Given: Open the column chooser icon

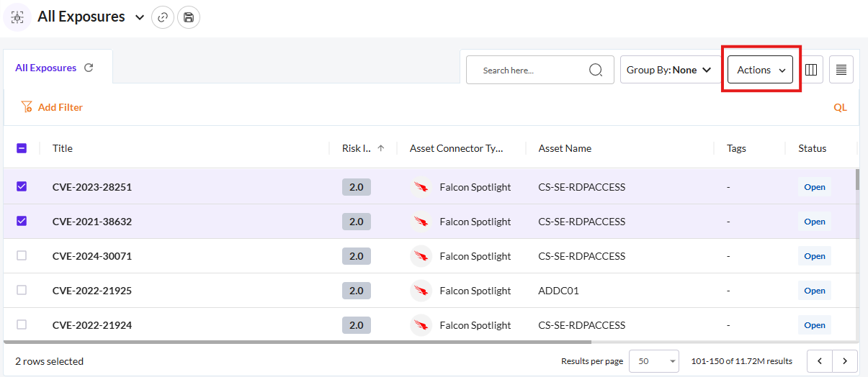Looking at the screenshot, I should 811,70.
